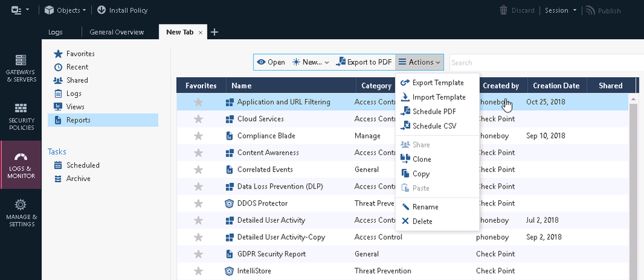This screenshot has height=280, width=644.
Task: Toggle favorite star for GDPR Security Report
Action: point(199,254)
